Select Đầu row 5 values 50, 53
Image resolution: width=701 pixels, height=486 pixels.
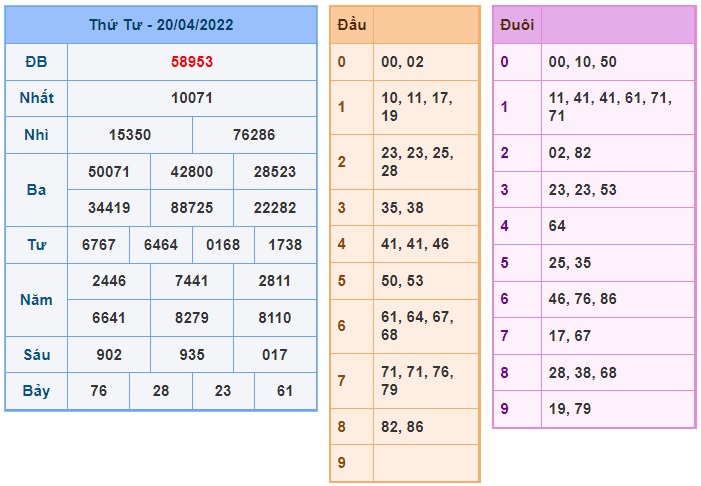point(402,281)
